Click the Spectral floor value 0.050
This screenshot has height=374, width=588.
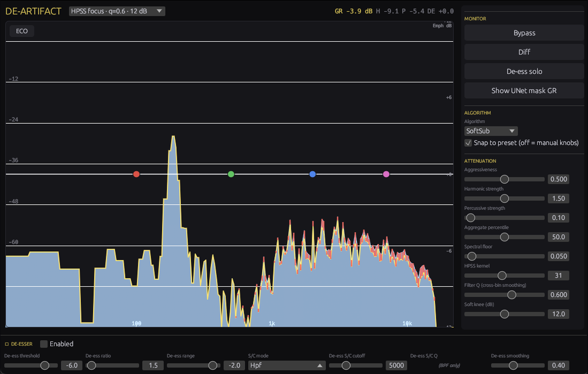coord(559,256)
